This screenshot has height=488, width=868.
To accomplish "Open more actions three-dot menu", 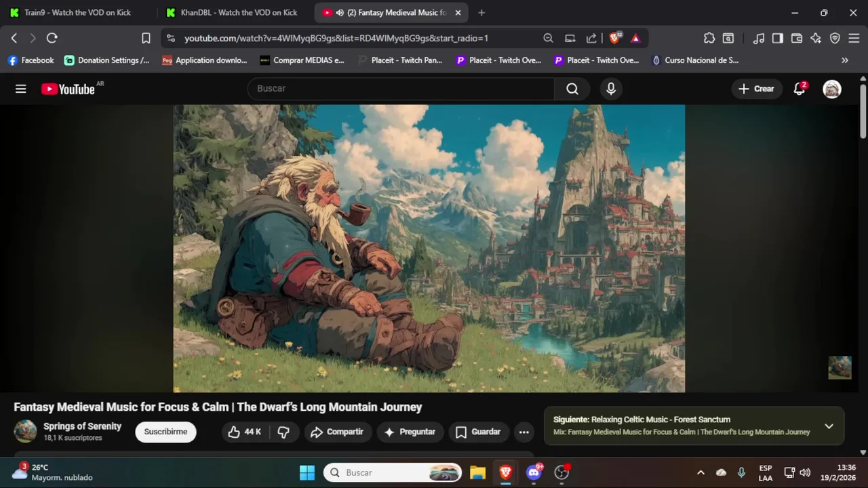I will 524,432.
